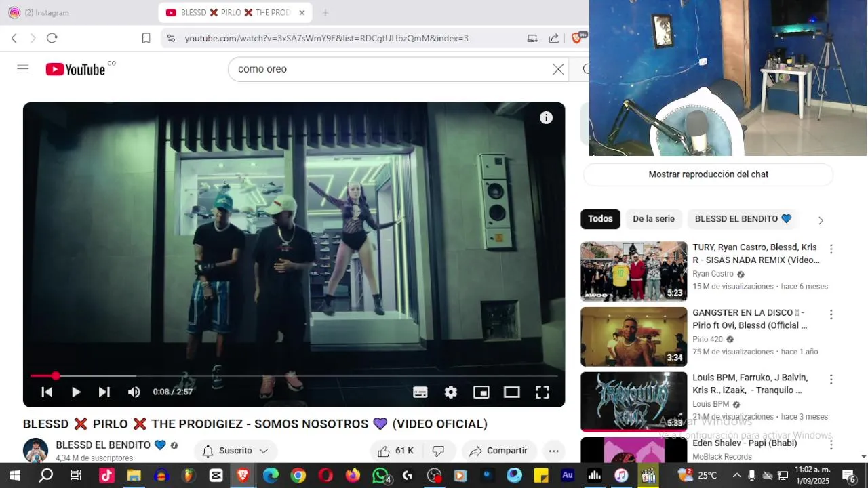Open Adobe Audition from taskbar
Screen dimensions: 868x488
[568, 476]
